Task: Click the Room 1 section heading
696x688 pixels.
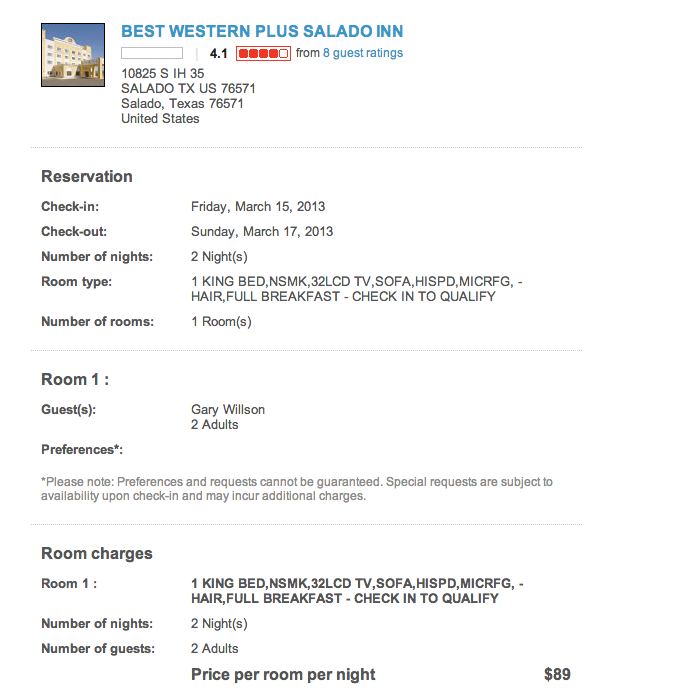Action: [75, 379]
